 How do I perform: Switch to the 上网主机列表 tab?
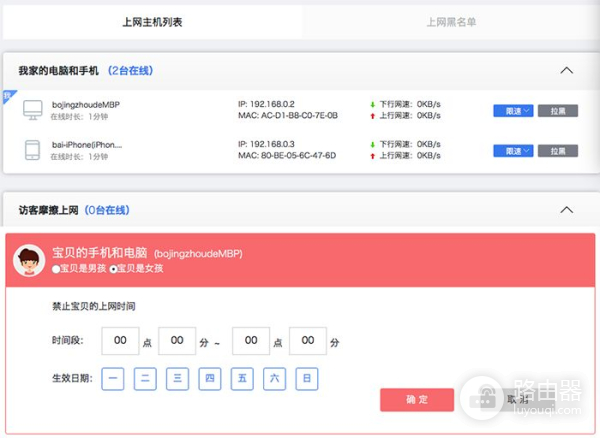[152, 22]
